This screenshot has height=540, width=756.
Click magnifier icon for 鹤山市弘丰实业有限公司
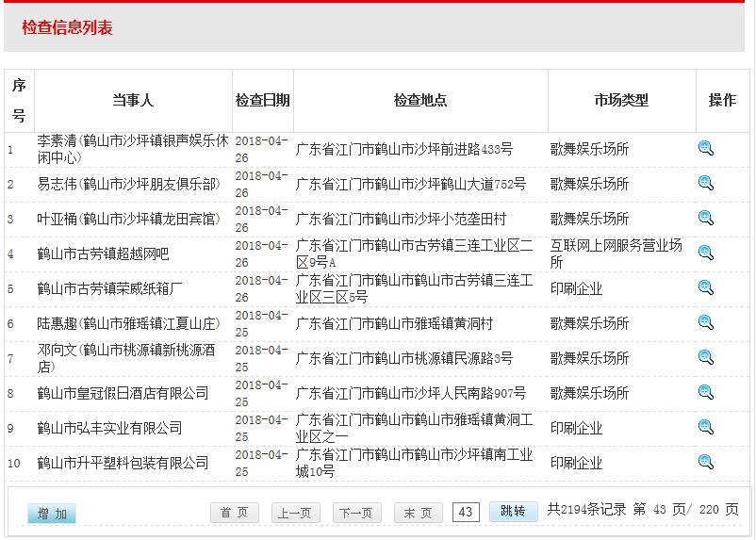tap(705, 427)
